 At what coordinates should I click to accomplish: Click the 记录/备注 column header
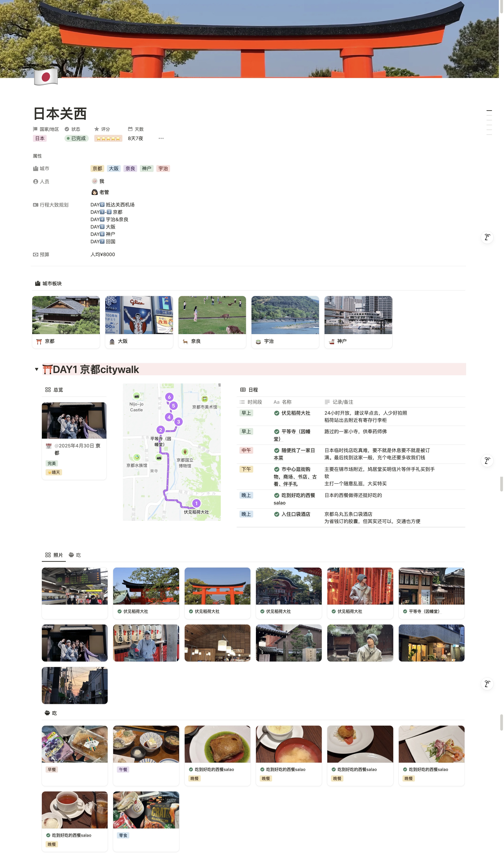(x=339, y=402)
